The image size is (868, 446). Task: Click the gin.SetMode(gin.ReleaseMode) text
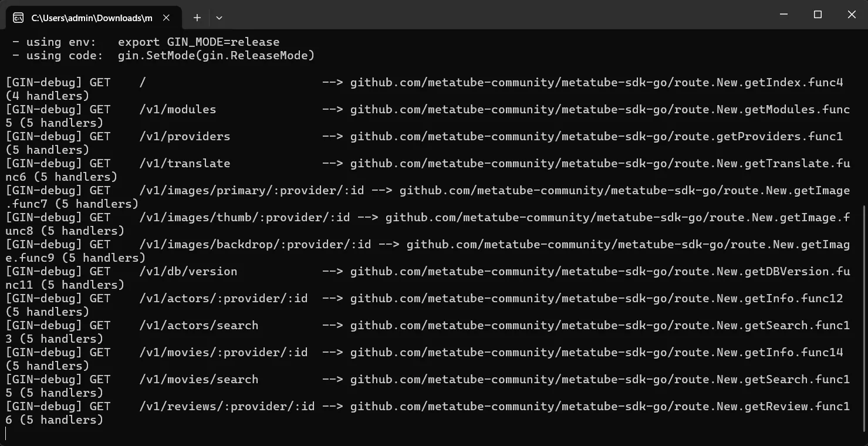point(216,56)
